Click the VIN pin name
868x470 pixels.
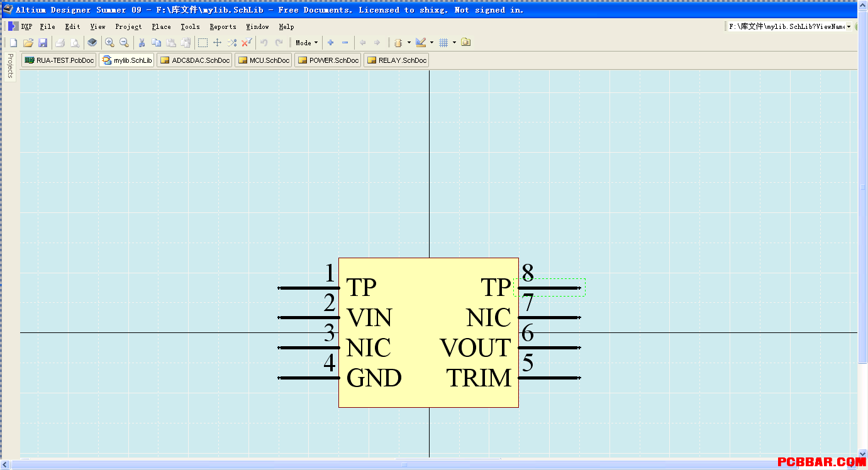click(x=369, y=317)
